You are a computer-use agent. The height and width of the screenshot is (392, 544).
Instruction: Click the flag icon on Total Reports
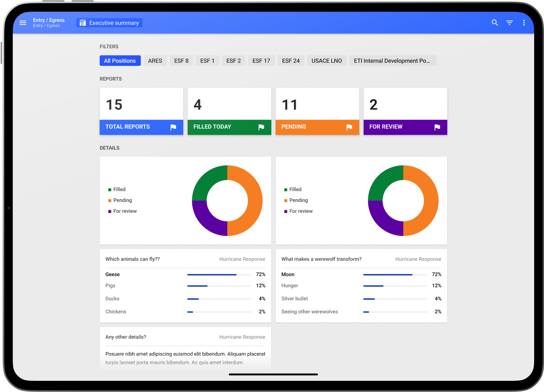(173, 127)
